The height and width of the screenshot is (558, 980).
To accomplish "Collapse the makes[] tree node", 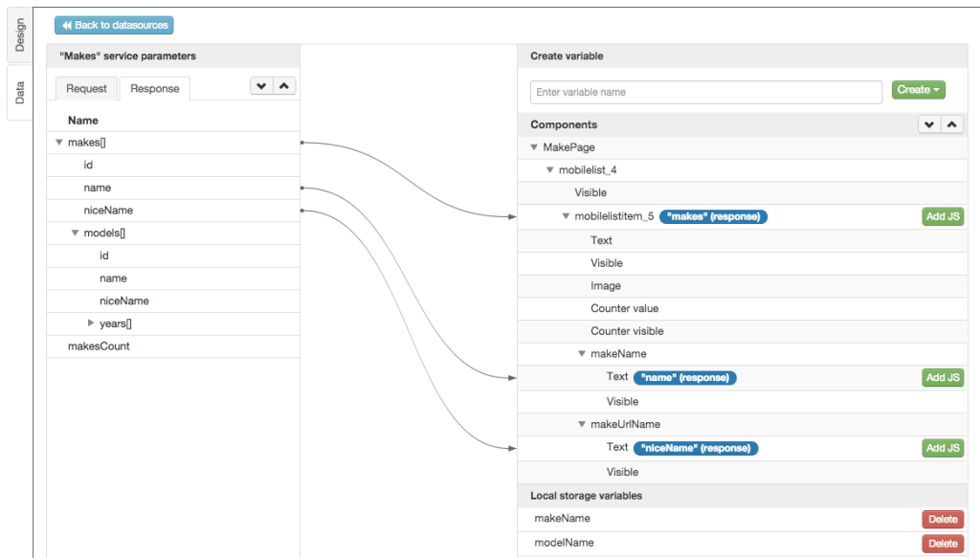I will coord(59,143).
